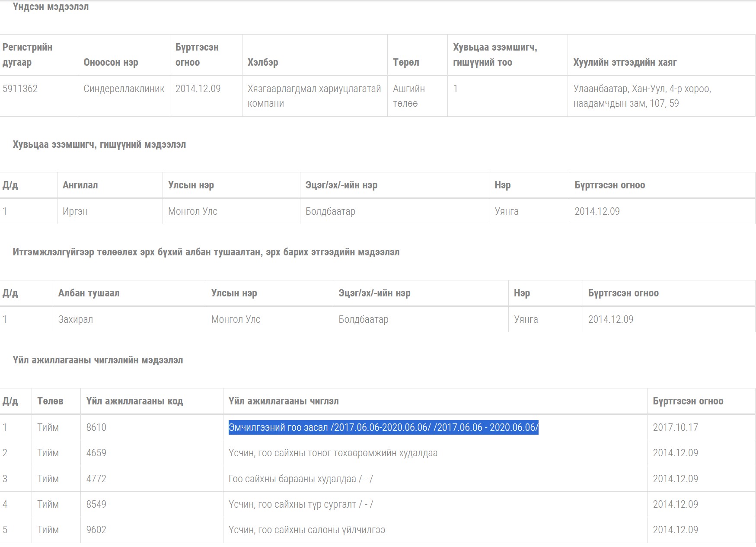The height and width of the screenshot is (547, 756).
Task: Click the Итгэмжлэлгүйгээр төлөөлөх эрх heading
Action: (x=206, y=252)
